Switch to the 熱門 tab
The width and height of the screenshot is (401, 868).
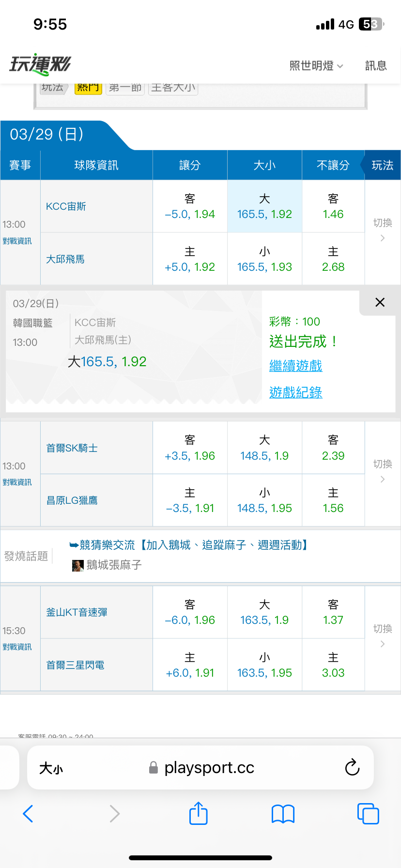click(88, 88)
